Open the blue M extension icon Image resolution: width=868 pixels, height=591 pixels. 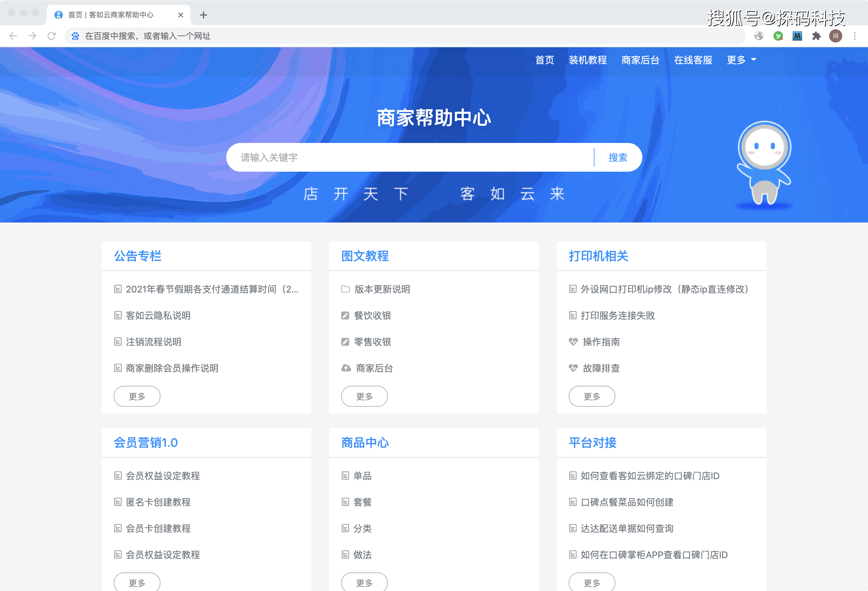[x=797, y=36]
